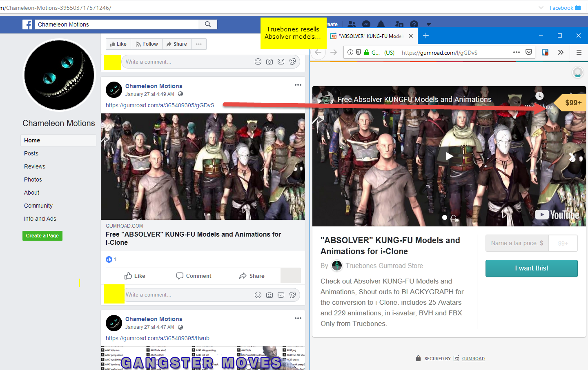Open the Firefox hamburger menu
Image resolution: width=588 pixels, height=370 pixels.
click(x=579, y=52)
